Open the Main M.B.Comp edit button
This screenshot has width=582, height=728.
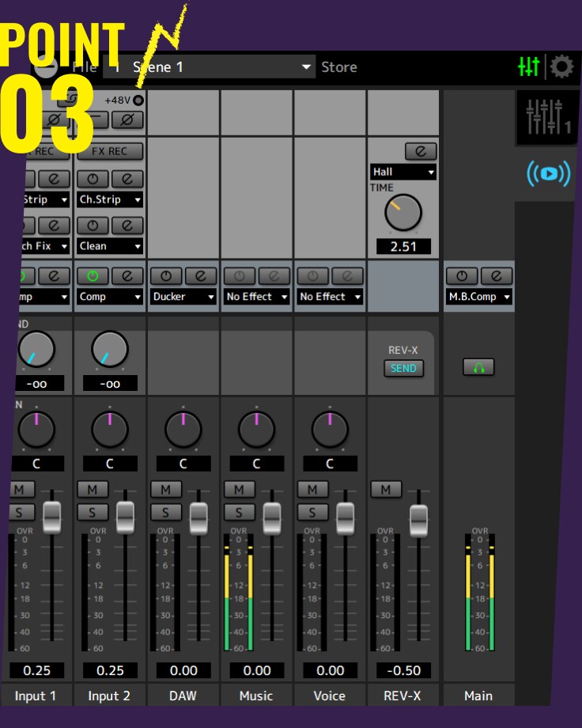pyautogui.click(x=497, y=276)
